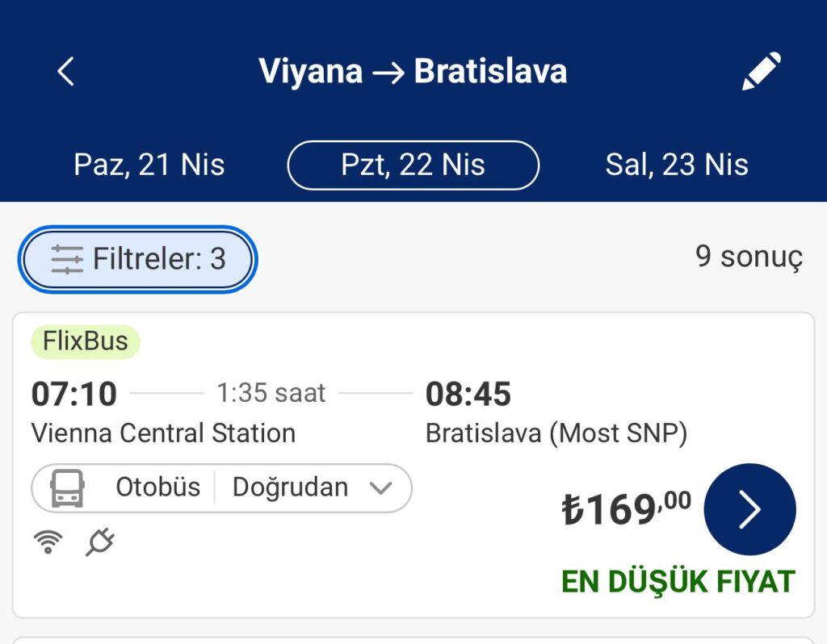Select the ₺169,00 price

626,509
